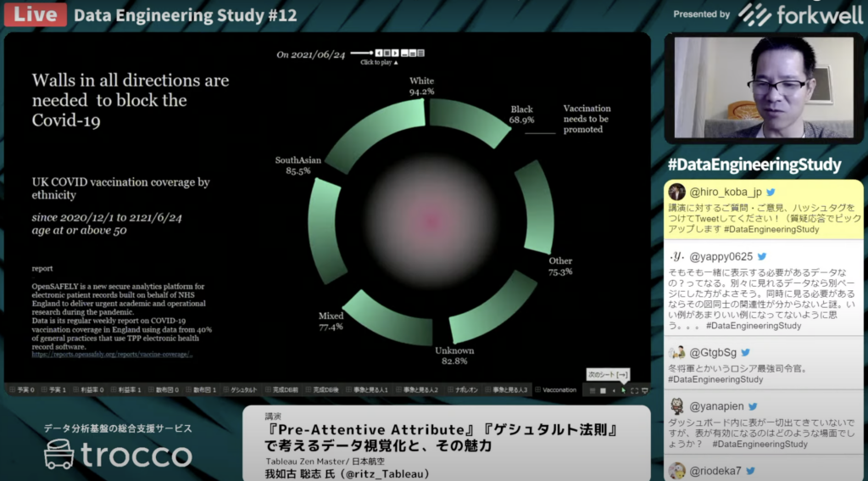Go to previous sheet using left arrow
This screenshot has height=481, width=868.
614,390
